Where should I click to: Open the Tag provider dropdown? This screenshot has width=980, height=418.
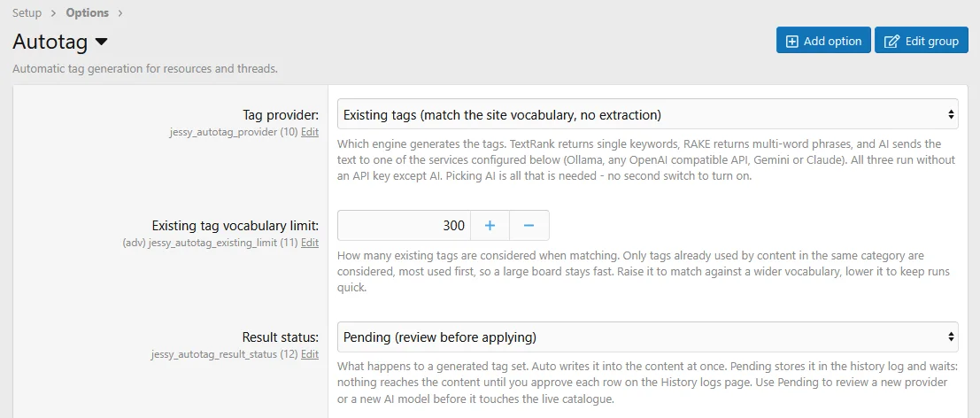[x=647, y=115]
